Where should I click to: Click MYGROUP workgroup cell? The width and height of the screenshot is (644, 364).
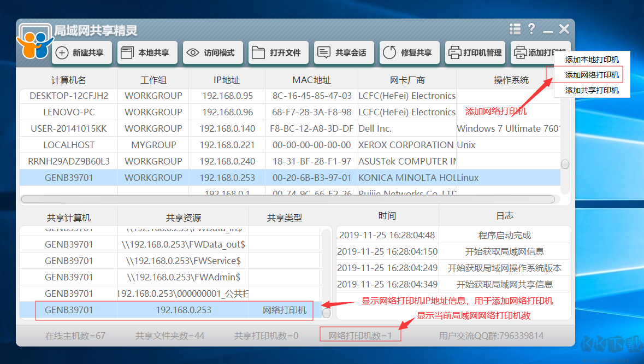coord(153,145)
